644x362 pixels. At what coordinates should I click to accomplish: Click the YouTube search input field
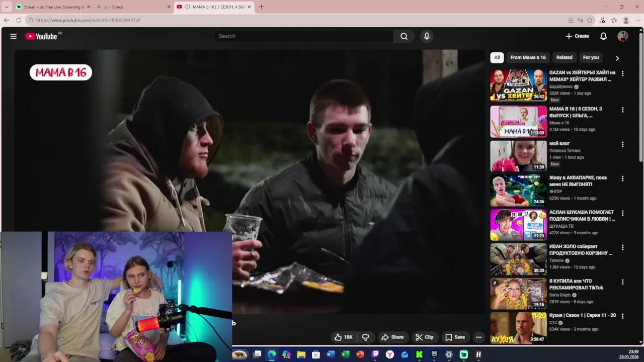(x=304, y=36)
